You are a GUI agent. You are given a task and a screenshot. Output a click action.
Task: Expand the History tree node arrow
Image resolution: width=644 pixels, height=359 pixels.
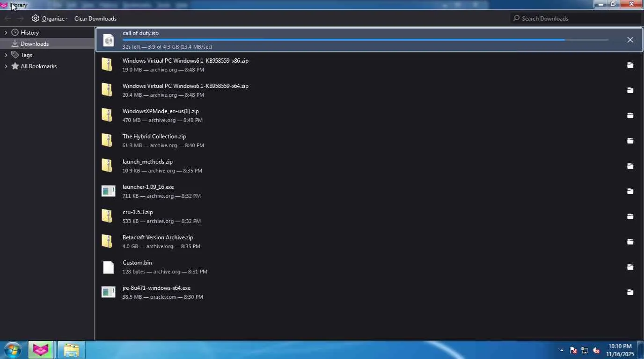(x=6, y=33)
